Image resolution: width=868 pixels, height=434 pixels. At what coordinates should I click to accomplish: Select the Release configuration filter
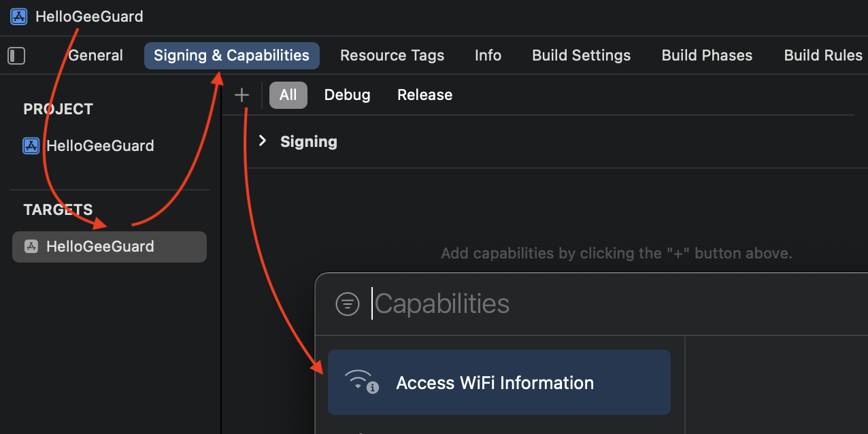[424, 95]
